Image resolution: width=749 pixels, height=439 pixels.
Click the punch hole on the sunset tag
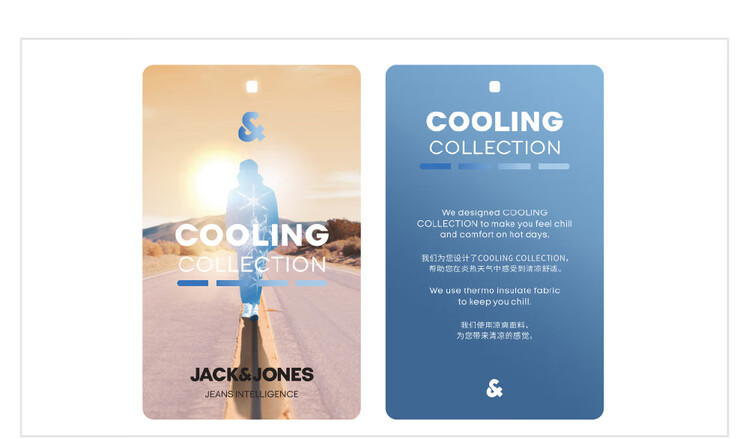point(252,87)
